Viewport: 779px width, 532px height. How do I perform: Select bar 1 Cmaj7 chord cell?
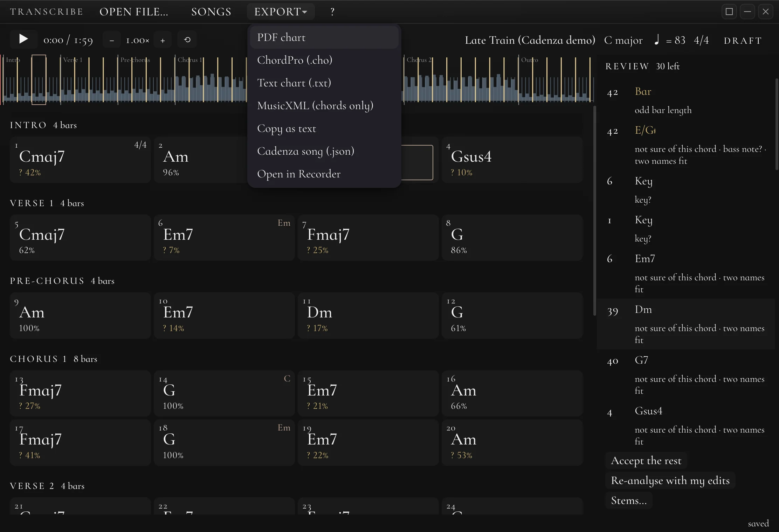click(80, 160)
